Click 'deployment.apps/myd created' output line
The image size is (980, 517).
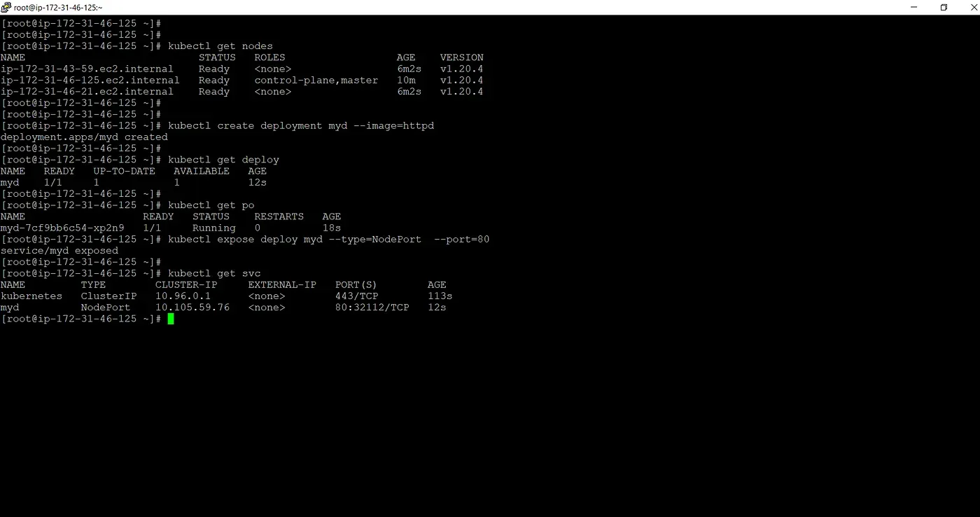[84, 137]
